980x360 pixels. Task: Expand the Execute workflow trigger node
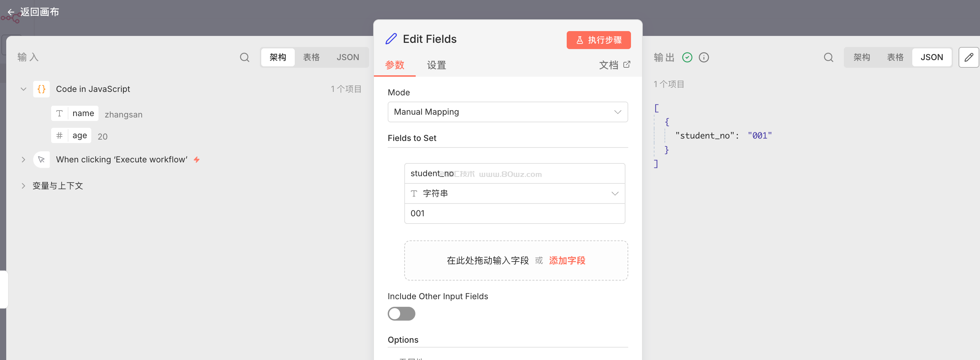[23, 160]
